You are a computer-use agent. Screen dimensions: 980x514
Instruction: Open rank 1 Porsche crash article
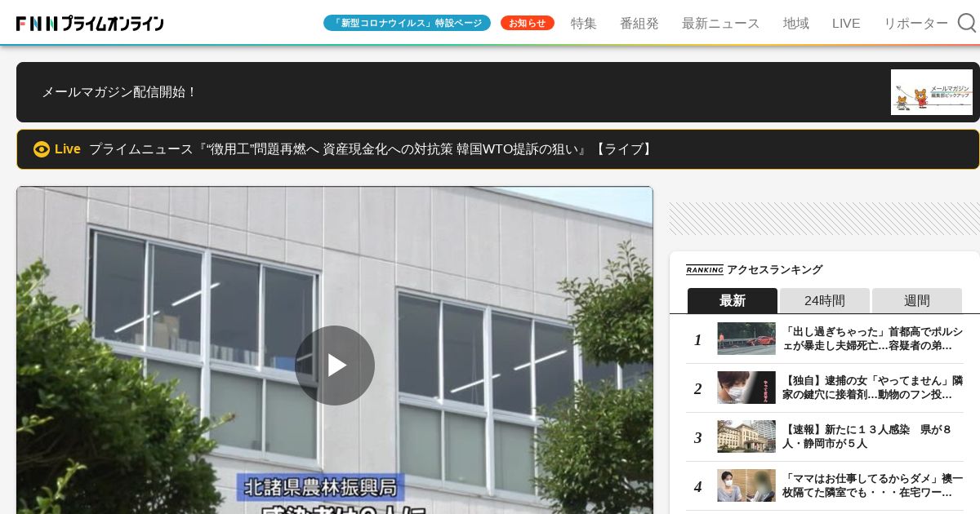click(x=872, y=339)
